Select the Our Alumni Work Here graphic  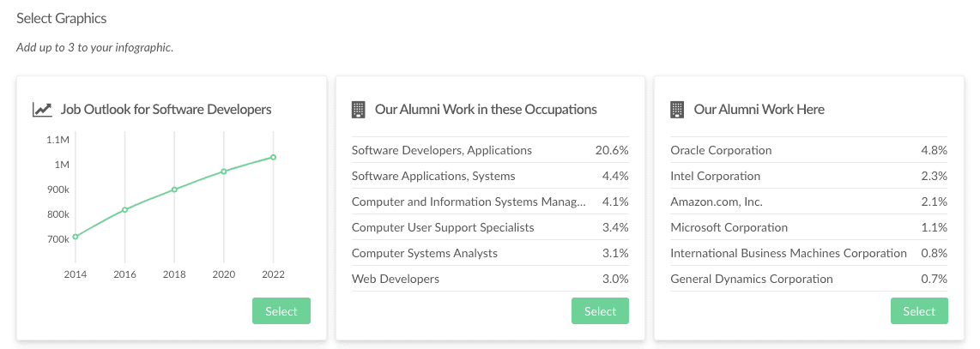coord(919,311)
